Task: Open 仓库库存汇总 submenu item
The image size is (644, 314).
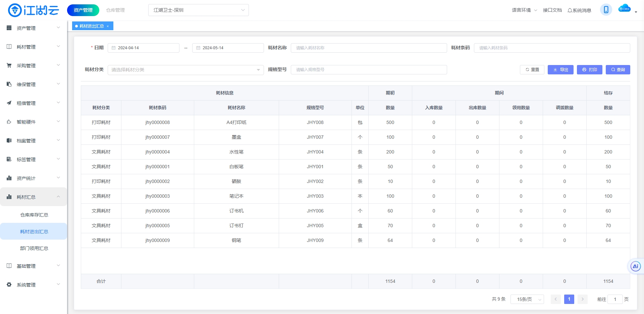Action: (x=34, y=215)
